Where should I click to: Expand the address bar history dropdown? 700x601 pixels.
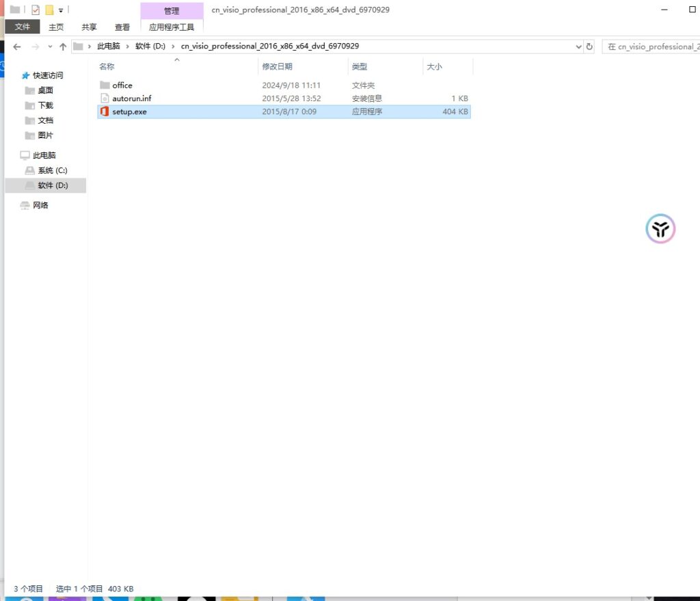[x=578, y=46]
